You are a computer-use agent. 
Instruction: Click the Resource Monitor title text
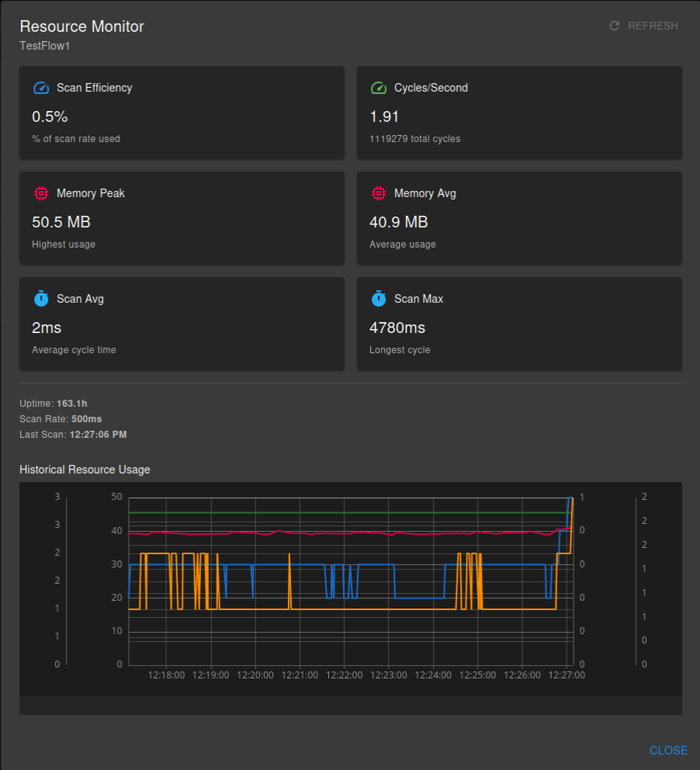point(81,26)
